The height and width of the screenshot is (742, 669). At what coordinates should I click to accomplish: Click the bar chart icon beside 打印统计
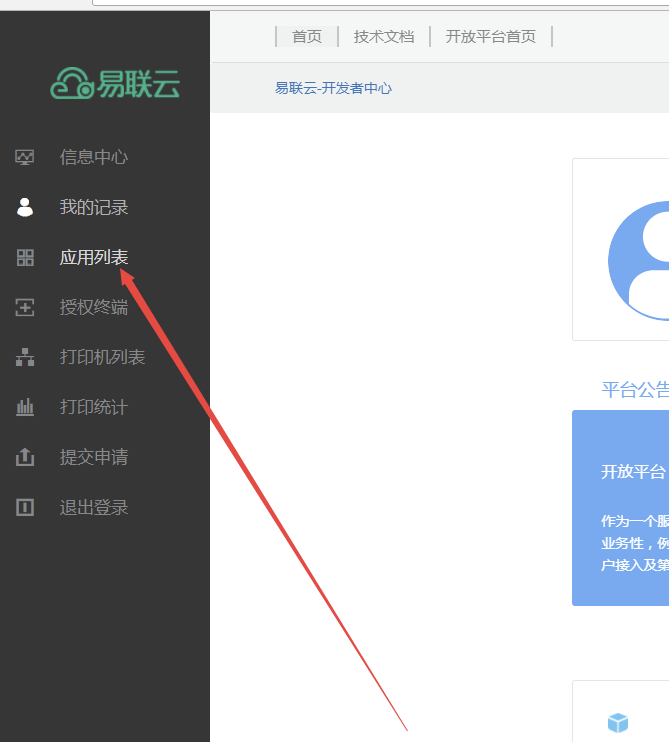(25, 407)
